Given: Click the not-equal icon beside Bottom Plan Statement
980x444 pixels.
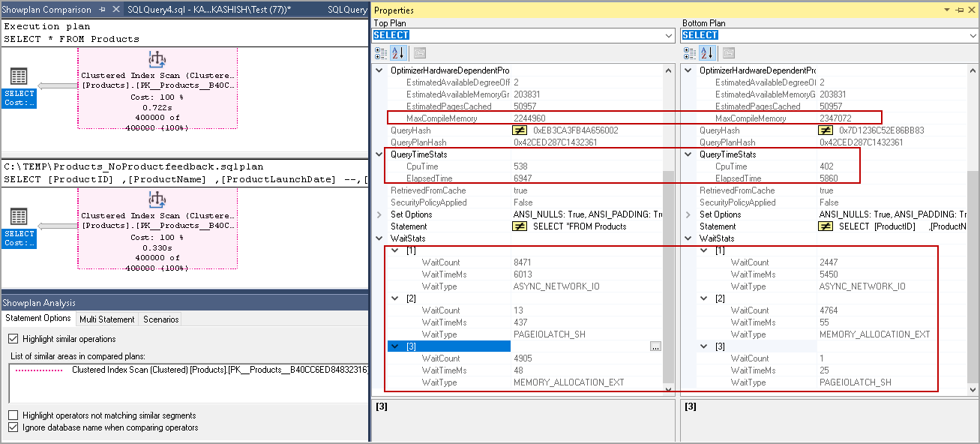Looking at the screenshot, I should [x=826, y=226].
